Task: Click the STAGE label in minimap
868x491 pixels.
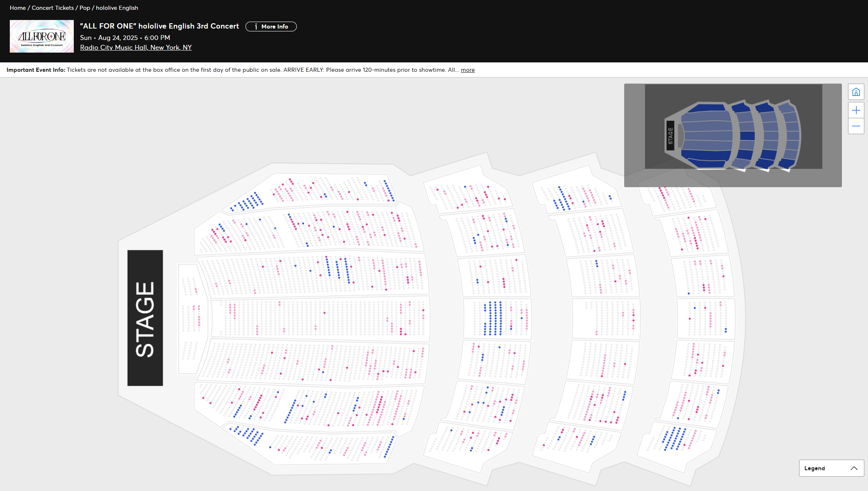Action: [670, 135]
